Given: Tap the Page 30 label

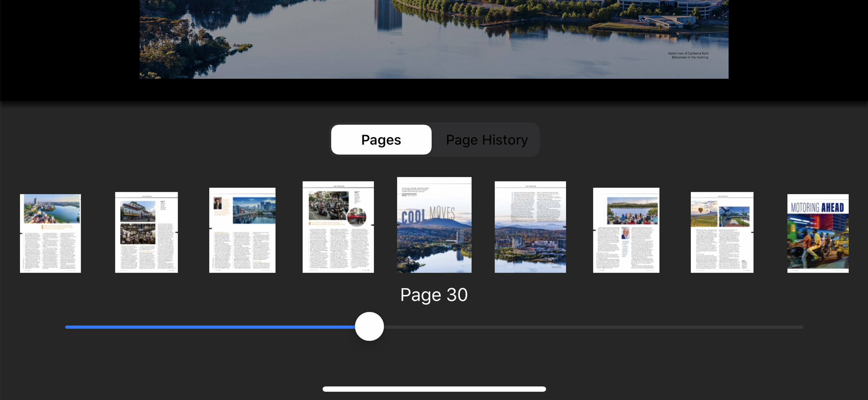Looking at the screenshot, I should (x=434, y=295).
